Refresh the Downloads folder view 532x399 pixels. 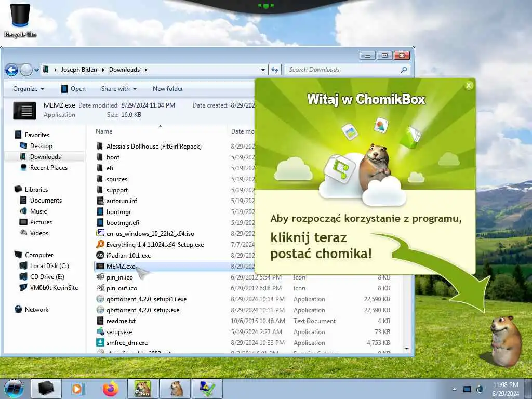click(275, 70)
